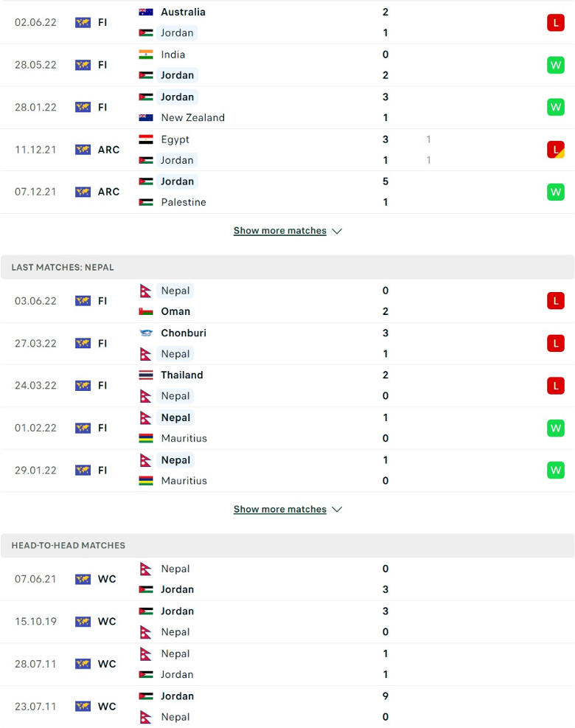Image resolution: width=575 pixels, height=728 pixels.
Task: Open the New Zealand team link
Action: (x=192, y=118)
